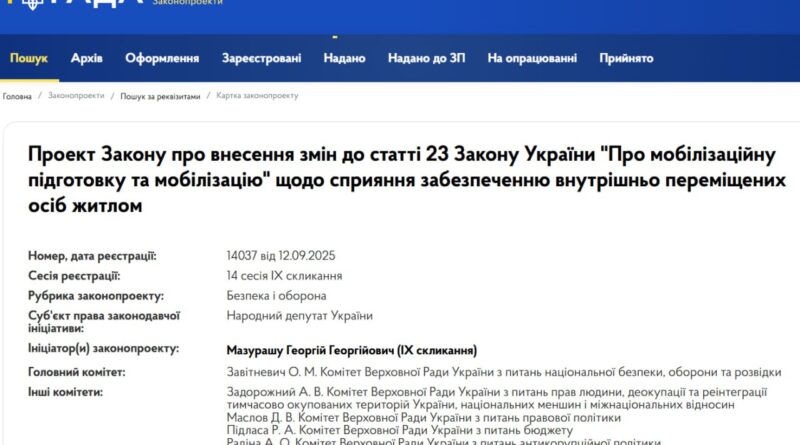Viewport: 800px width, 445px height.
Task: Open the Оформлення tab
Action: (162, 58)
